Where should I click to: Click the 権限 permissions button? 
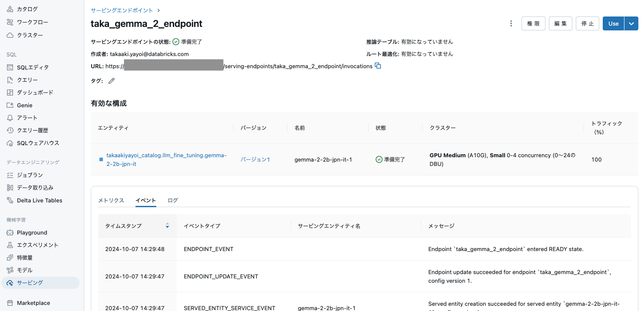coord(533,23)
